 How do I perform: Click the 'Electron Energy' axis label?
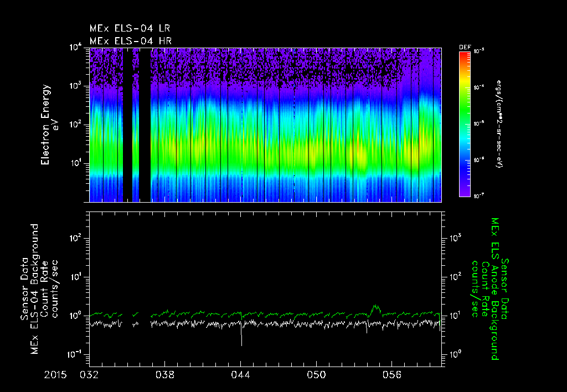point(45,125)
